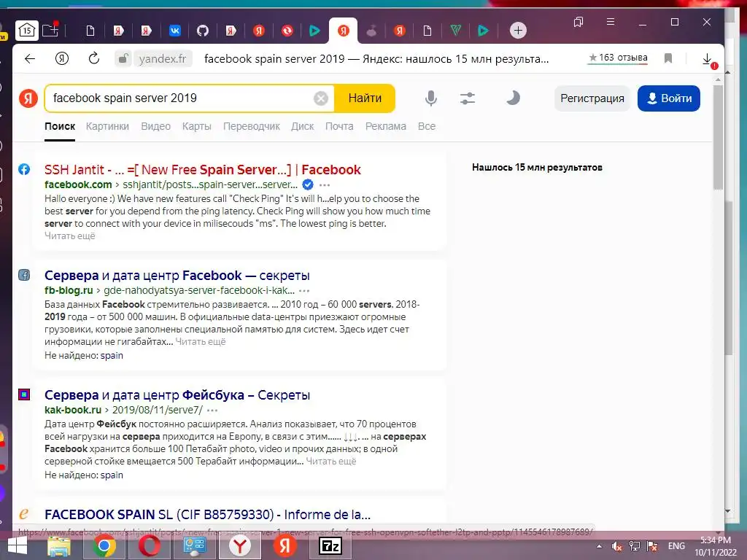Image resolution: width=747 pixels, height=560 pixels.
Task: Open File Explorer from taskbar
Action: (58, 546)
